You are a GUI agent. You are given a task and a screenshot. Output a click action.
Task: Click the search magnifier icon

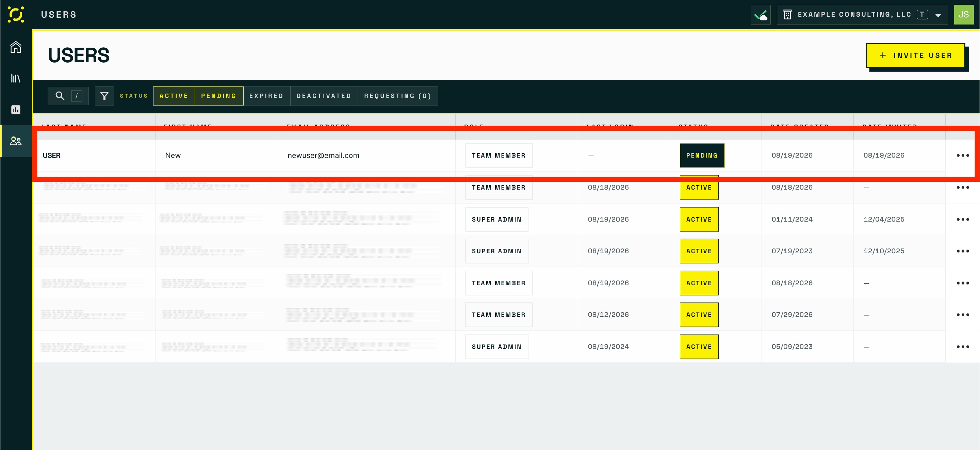pos(60,96)
